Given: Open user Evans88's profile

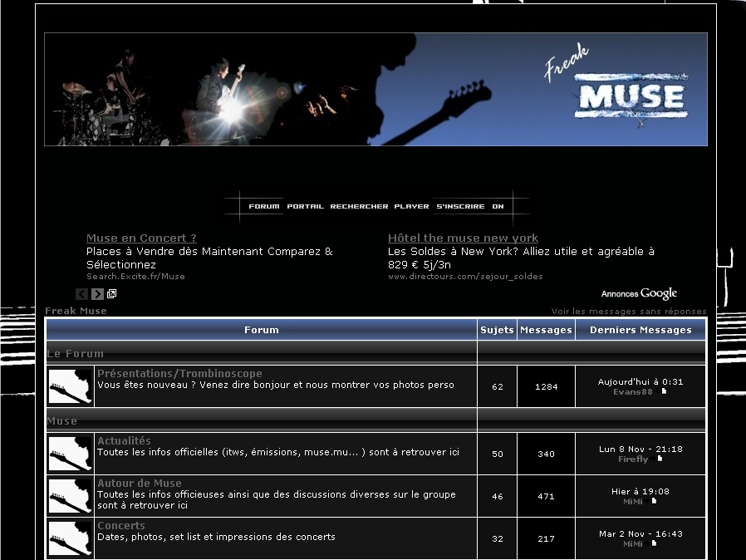Looking at the screenshot, I should click(x=632, y=392).
